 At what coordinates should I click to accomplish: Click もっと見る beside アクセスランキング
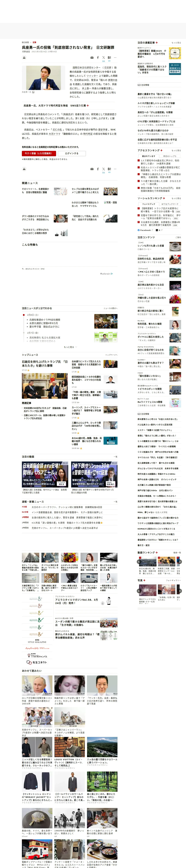point(176,150)
